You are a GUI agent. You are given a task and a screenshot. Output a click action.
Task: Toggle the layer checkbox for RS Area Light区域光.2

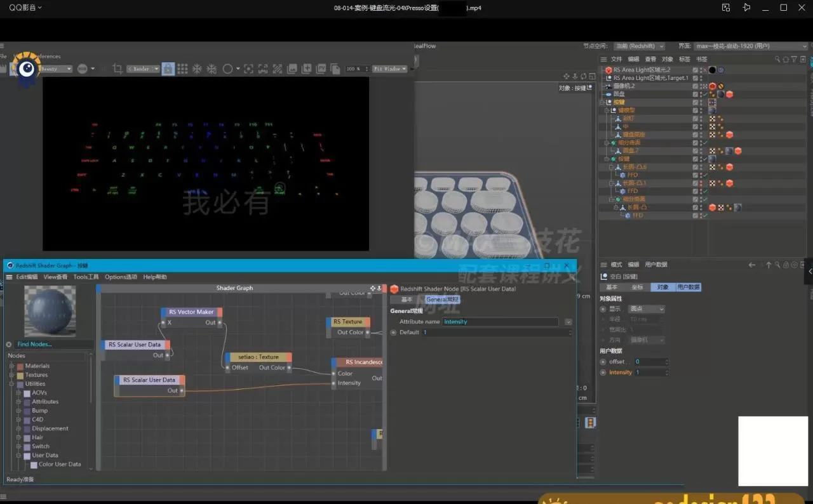(x=695, y=70)
